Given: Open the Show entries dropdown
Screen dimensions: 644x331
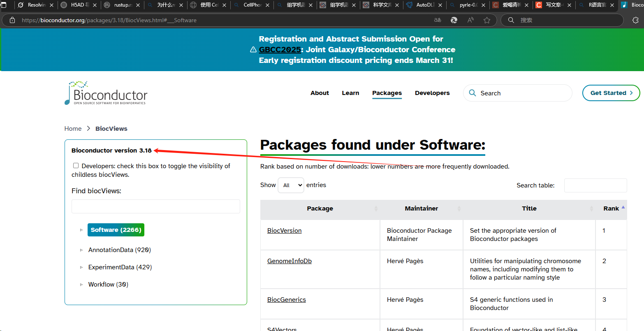Looking at the screenshot, I should (291, 185).
